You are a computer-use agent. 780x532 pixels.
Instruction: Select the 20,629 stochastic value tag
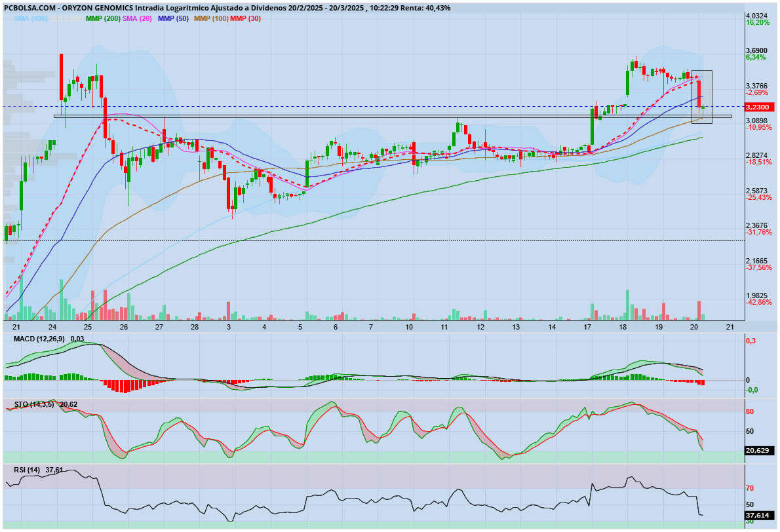pos(759,451)
